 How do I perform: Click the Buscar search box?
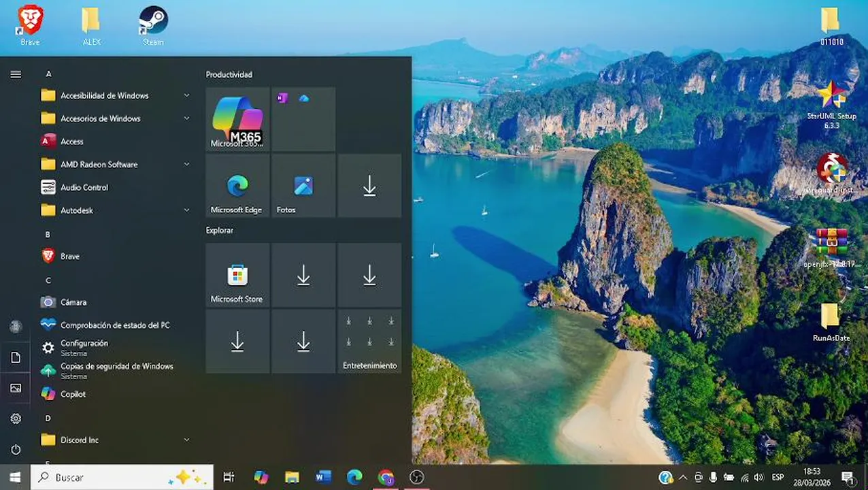(x=122, y=477)
